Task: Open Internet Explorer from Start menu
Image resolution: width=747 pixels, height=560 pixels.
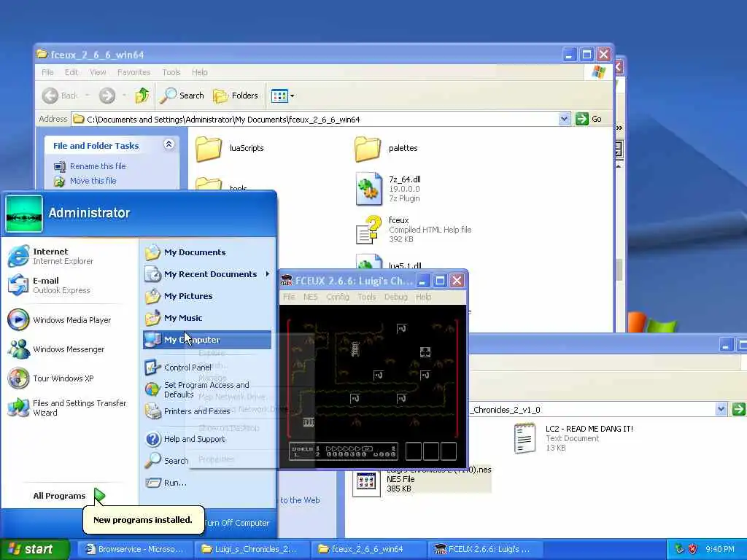Action: tap(50, 256)
